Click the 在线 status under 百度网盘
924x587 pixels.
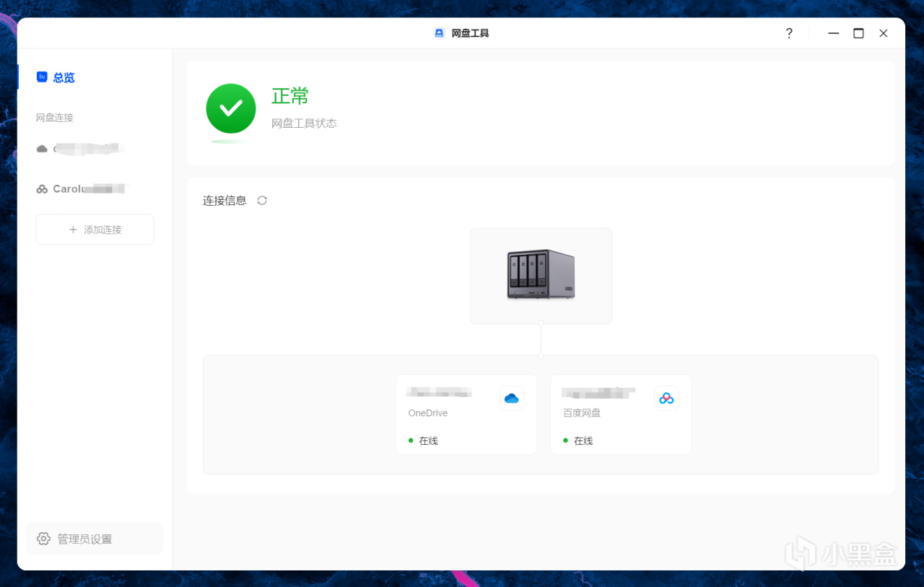click(577, 440)
